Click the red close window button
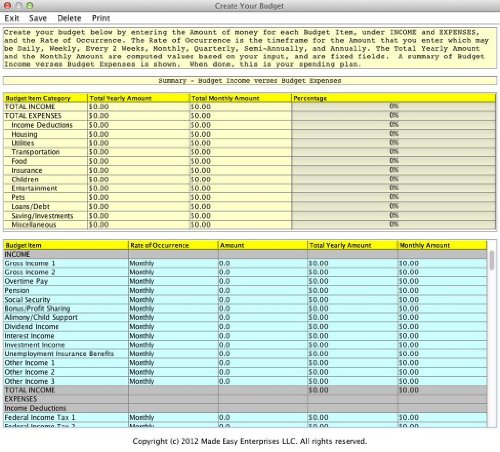Screen dimensions: 500x452 pos(7,5)
